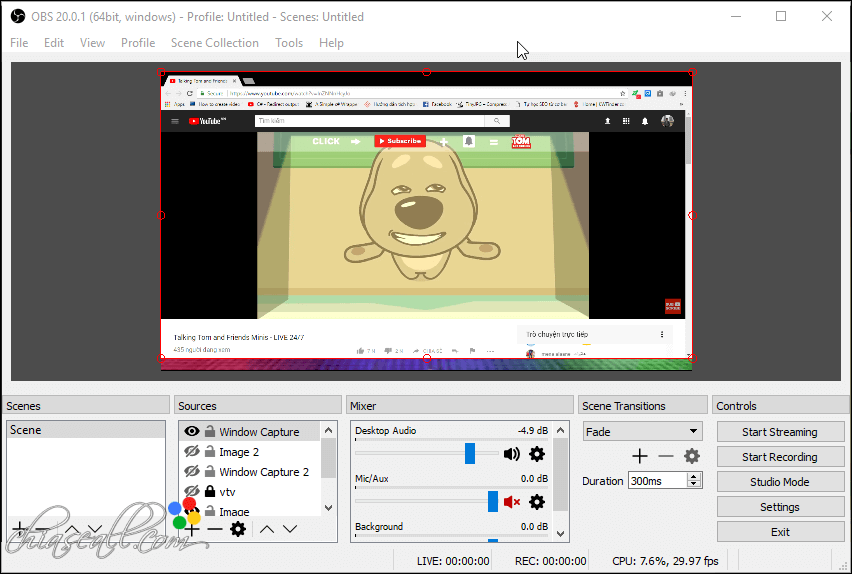Open the Edit menu
The width and height of the screenshot is (852, 574).
[x=54, y=42]
